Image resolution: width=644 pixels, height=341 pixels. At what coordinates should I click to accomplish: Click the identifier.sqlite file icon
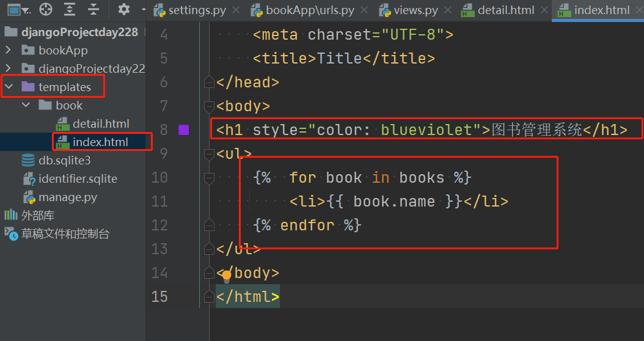(29, 179)
